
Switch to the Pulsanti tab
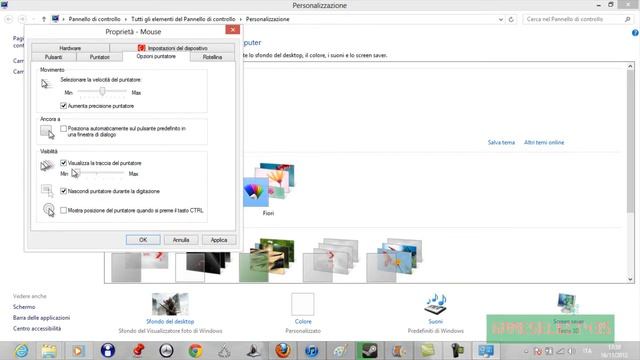pyautogui.click(x=53, y=57)
